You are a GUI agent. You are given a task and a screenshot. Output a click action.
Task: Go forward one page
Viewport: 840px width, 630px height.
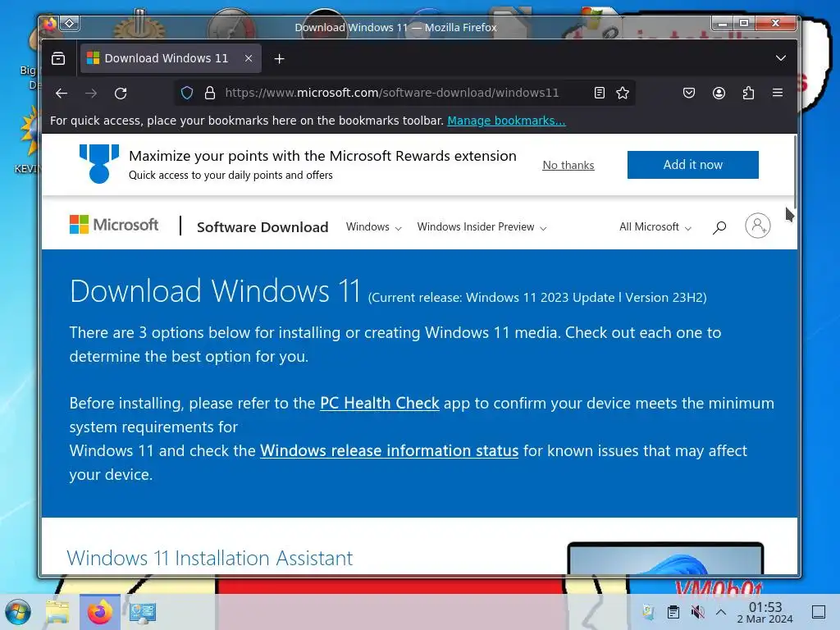[91, 94]
